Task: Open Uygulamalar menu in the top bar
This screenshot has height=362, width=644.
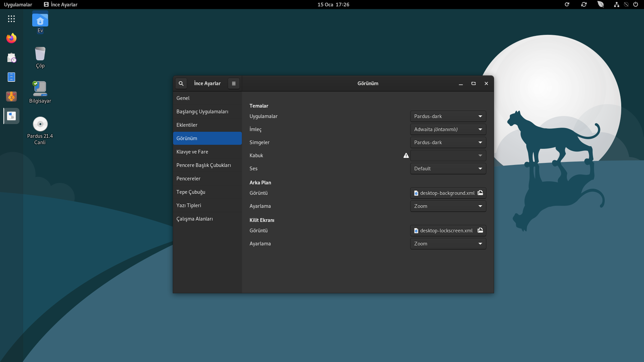Action: (18, 4)
